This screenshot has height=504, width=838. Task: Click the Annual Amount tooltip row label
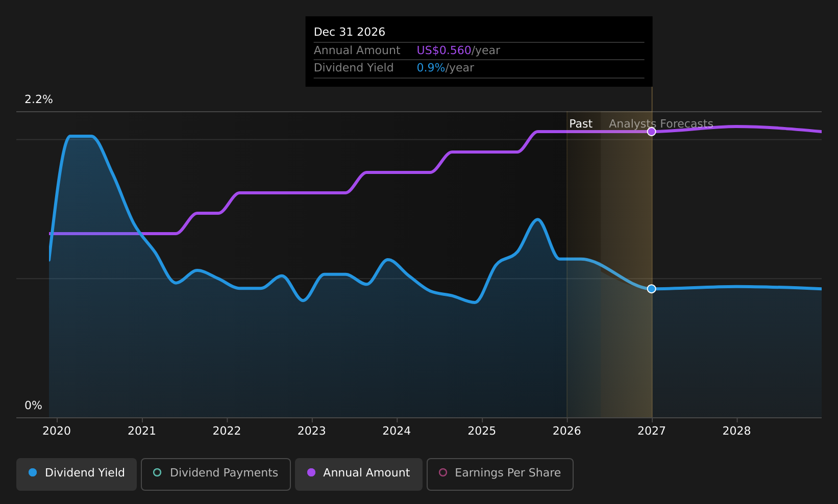tap(357, 51)
